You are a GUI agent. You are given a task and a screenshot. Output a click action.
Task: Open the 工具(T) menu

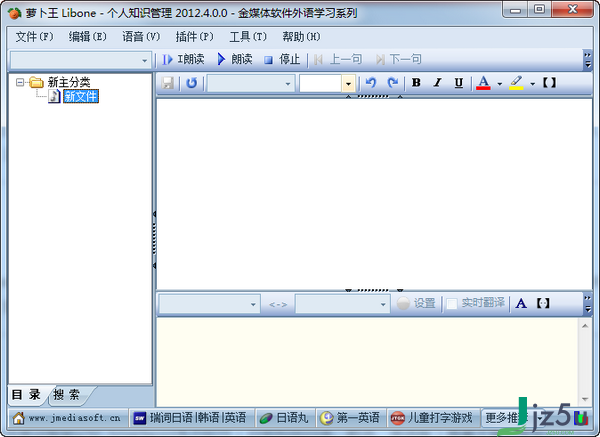point(248,37)
